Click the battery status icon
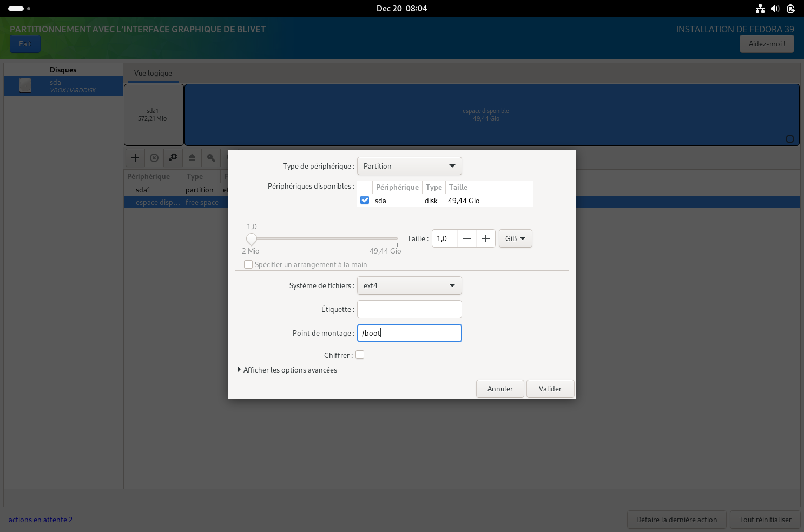804x532 pixels. point(790,9)
